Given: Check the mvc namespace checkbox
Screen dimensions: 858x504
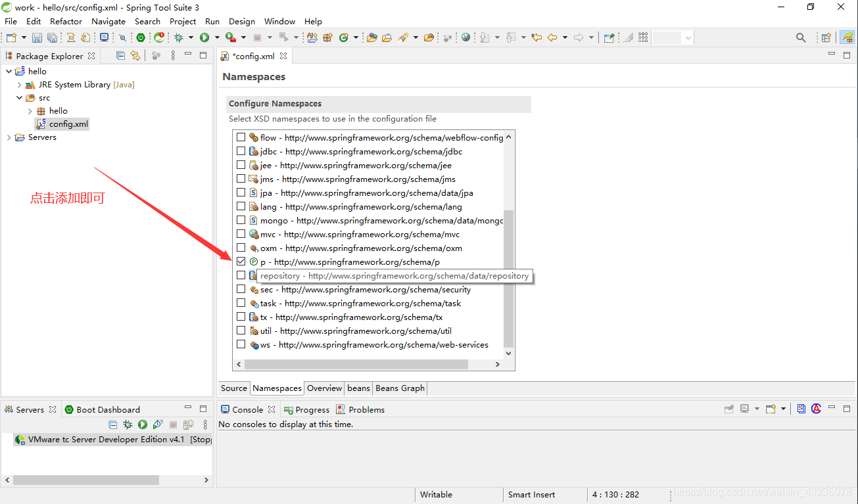Looking at the screenshot, I should coord(241,234).
